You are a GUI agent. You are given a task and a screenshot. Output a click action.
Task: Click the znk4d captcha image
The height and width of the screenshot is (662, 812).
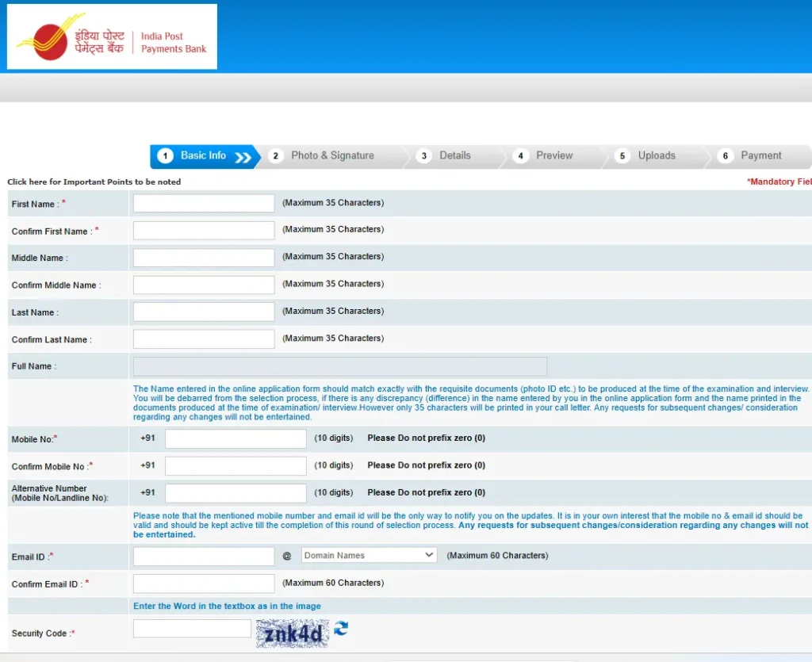click(292, 633)
